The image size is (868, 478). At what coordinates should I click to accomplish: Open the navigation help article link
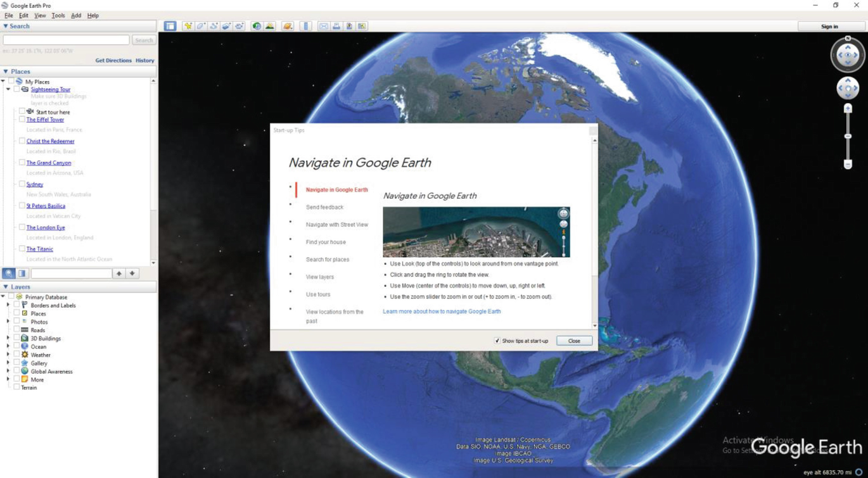coord(442,311)
